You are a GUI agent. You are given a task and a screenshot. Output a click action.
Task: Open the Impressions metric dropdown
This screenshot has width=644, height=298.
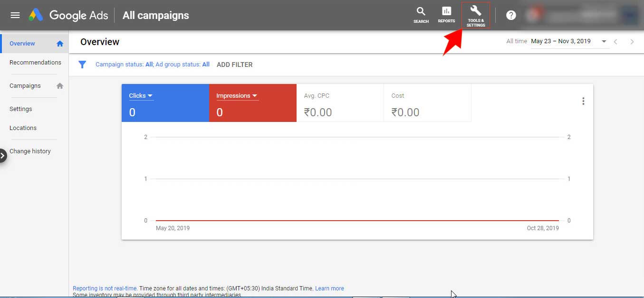(237, 96)
